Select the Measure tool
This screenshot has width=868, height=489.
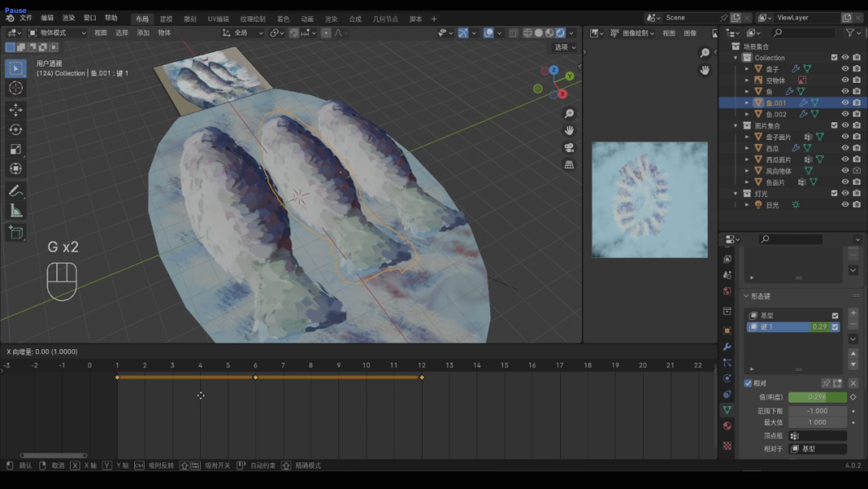[15, 211]
